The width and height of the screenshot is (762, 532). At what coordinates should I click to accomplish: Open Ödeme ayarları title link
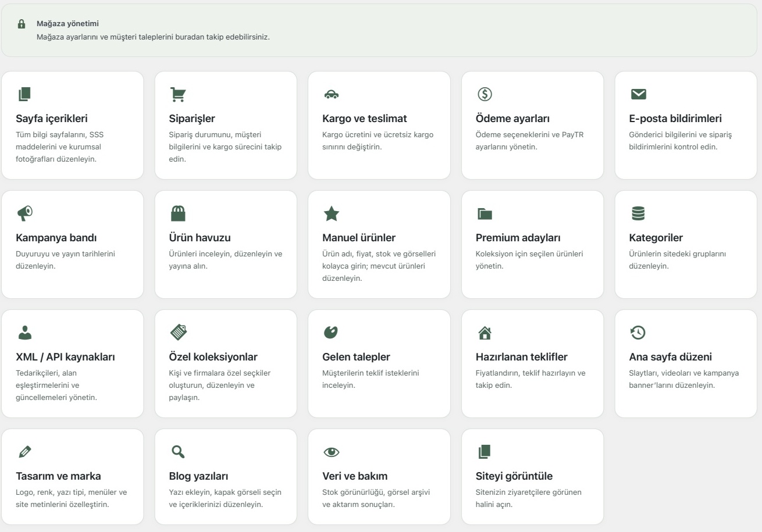512,119
